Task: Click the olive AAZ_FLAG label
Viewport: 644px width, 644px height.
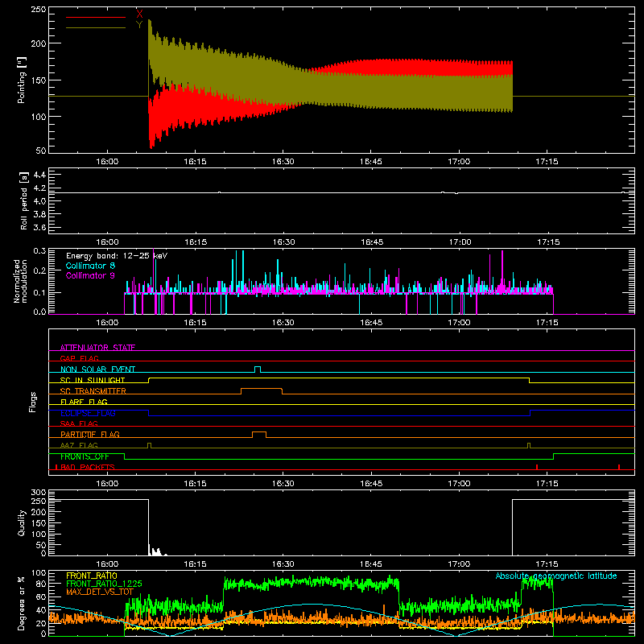Action: tap(79, 445)
